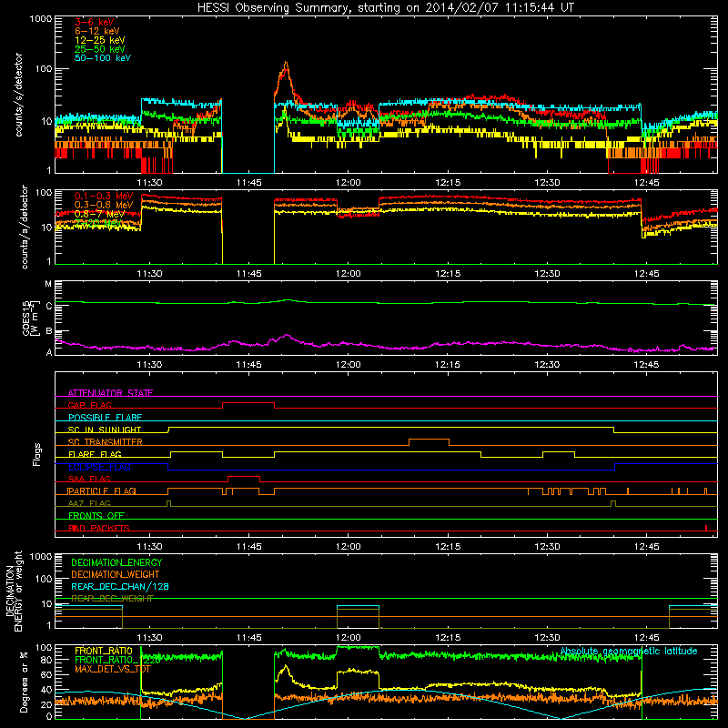Click the 0.1-0.3 MeV legend label
This screenshot has height=728, width=728.
[104, 196]
